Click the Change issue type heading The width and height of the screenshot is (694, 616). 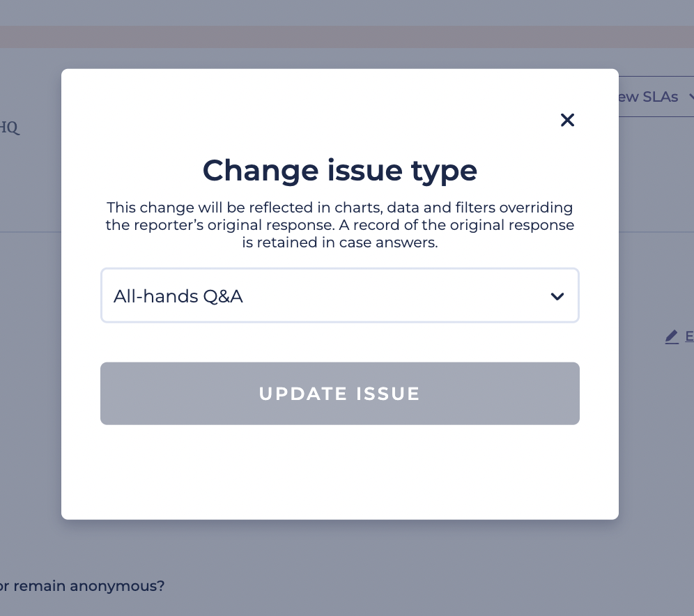tap(339, 170)
